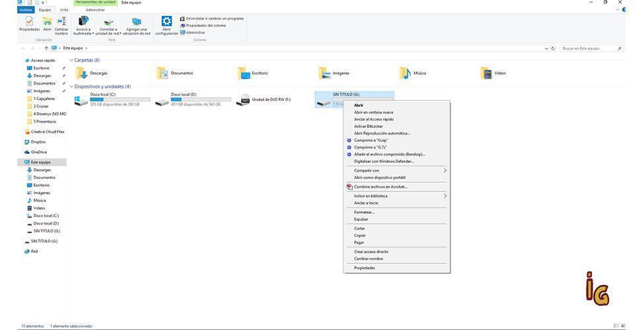The height and width of the screenshot is (330, 644).
Task: Click Propiedades del sistema in the ribbon
Action: [x=203, y=26]
